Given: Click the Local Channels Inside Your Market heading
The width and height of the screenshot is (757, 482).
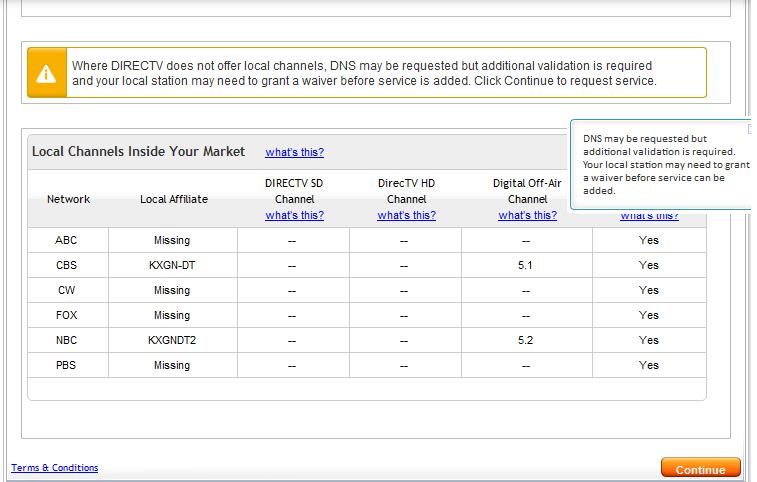Looking at the screenshot, I should (x=139, y=152).
